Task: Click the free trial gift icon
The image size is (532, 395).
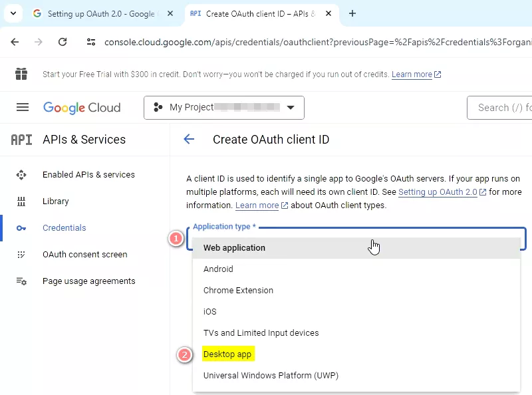Action: click(21, 74)
